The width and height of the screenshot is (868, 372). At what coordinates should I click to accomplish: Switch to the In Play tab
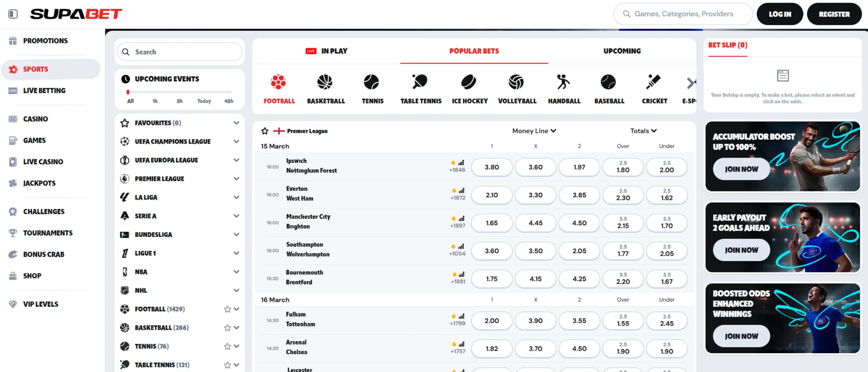click(327, 51)
